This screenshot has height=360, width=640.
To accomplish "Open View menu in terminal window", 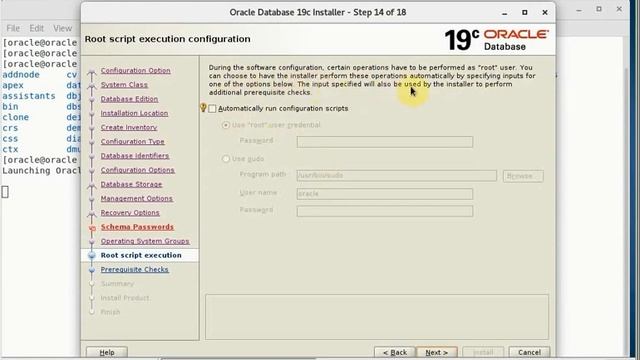I will (62, 28).
